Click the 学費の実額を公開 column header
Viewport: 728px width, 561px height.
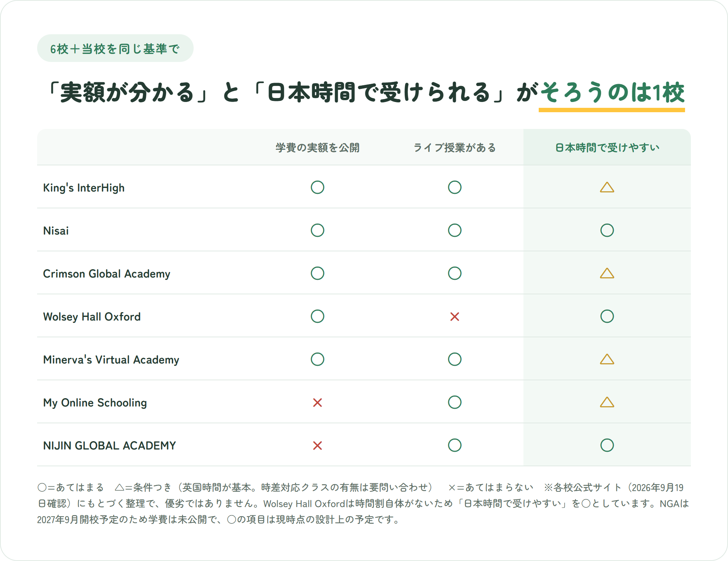317,148
